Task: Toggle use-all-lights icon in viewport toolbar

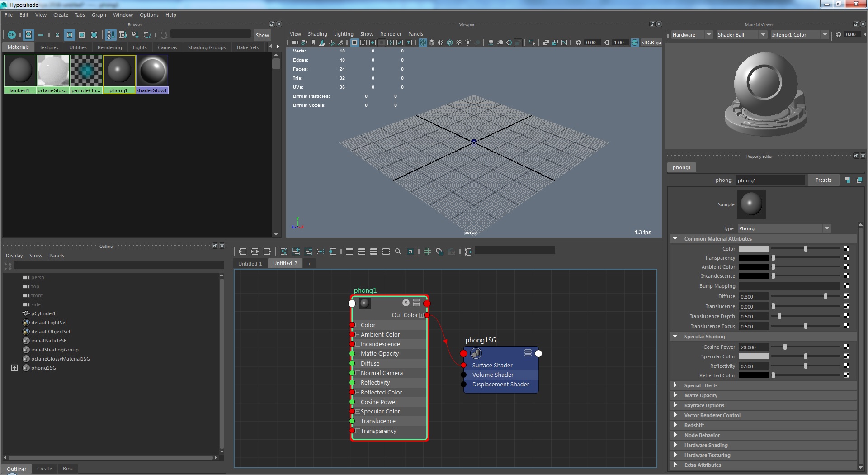Action: [468, 43]
